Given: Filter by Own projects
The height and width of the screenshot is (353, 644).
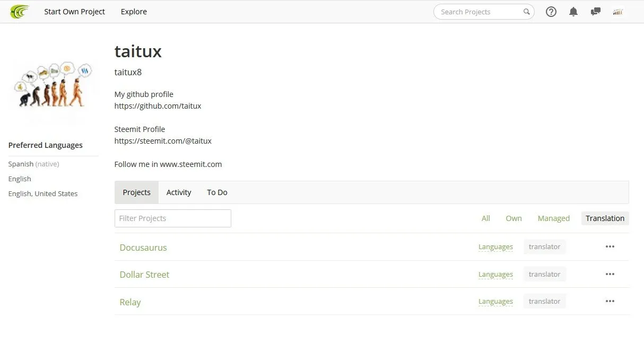Looking at the screenshot, I should pos(514,218).
